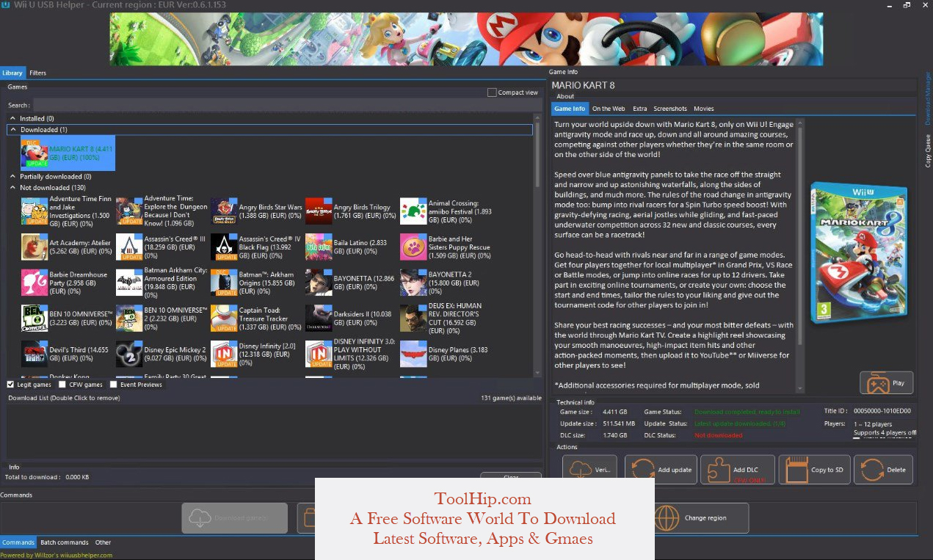Uncheck the Legit games checkbox
933x560 pixels.
coord(10,385)
